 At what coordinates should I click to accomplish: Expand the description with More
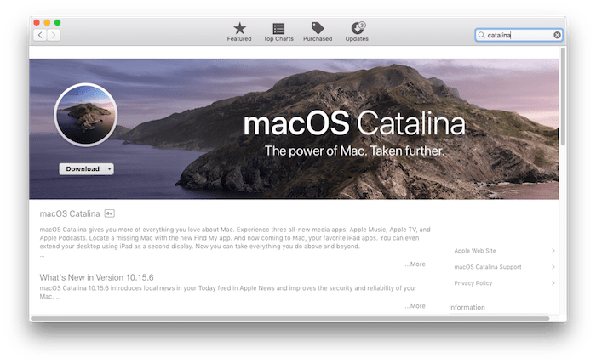coord(415,264)
